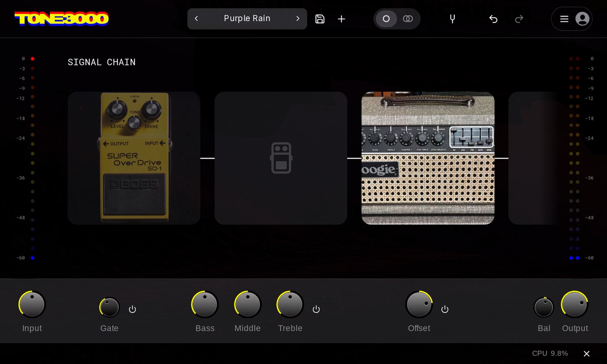Click the Gate label
This screenshot has height=364, width=607.
109,328
